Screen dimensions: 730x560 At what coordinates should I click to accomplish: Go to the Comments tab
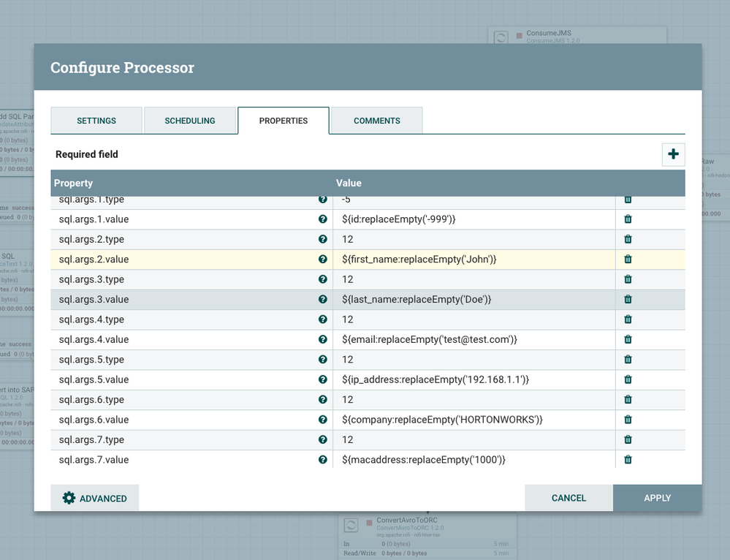(376, 121)
